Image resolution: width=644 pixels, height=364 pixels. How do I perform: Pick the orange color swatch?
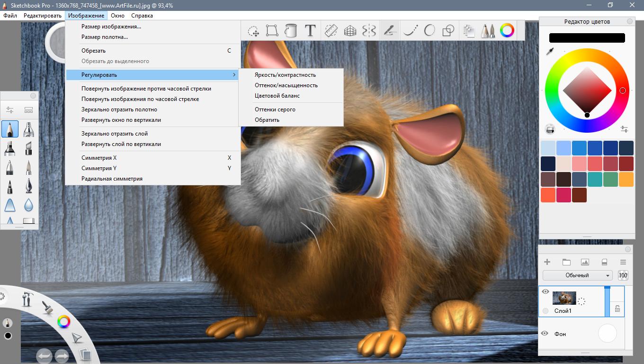point(626,179)
